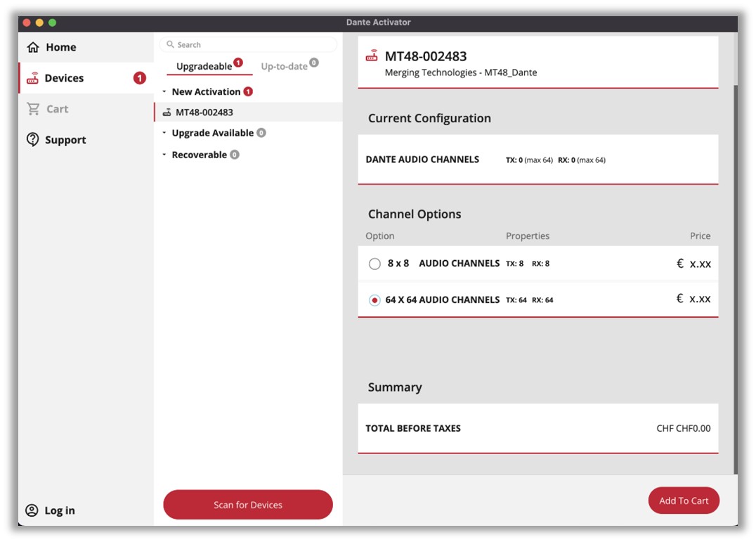Click the Log in user profile icon
This screenshot has height=542, width=756.
coord(32,510)
